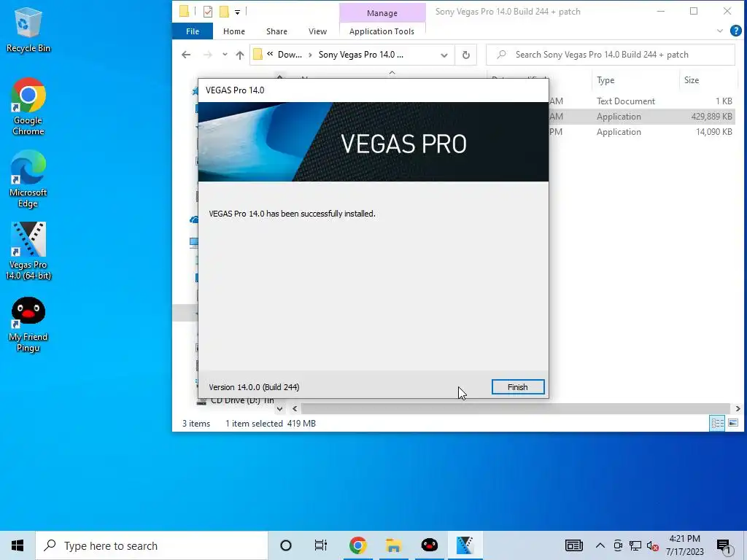Open File Explorer from the taskbar
This screenshot has height=560, width=747.
393,545
